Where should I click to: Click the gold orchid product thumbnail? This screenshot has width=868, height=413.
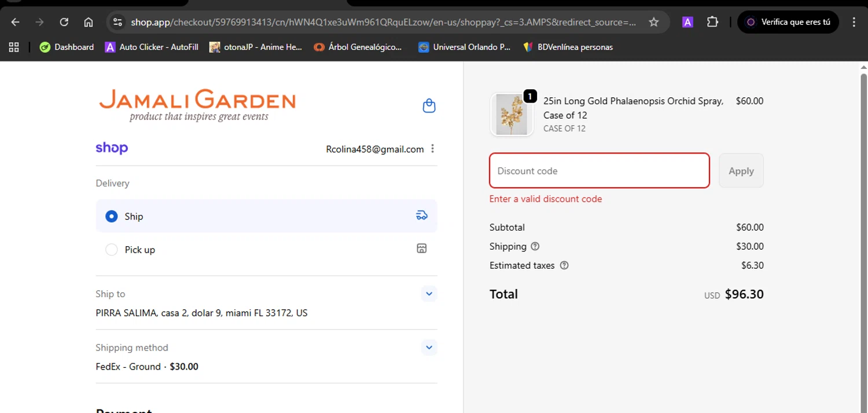click(x=512, y=115)
